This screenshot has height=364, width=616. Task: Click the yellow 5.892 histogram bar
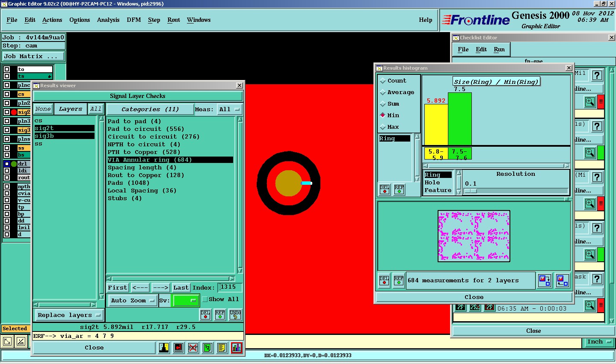click(436, 125)
